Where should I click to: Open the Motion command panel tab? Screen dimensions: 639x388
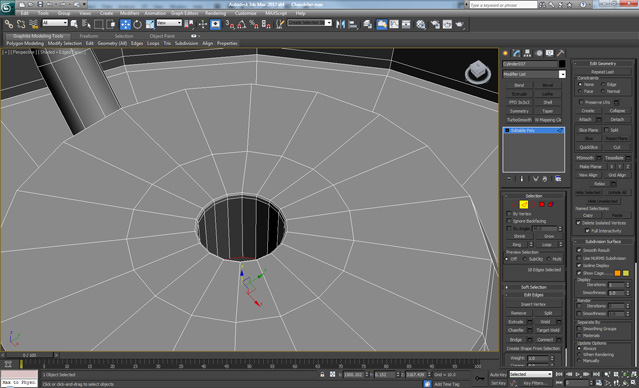pos(539,53)
